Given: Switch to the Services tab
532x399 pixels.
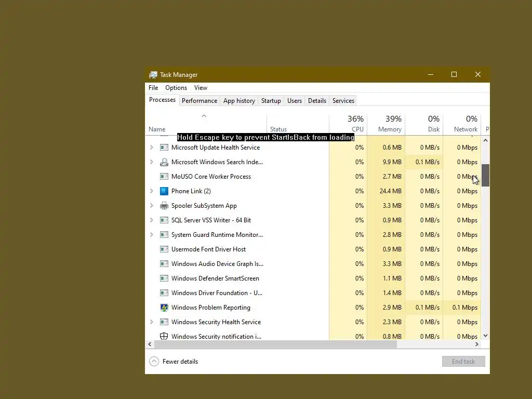Looking at the screenshot, I should tap(343, 101).
